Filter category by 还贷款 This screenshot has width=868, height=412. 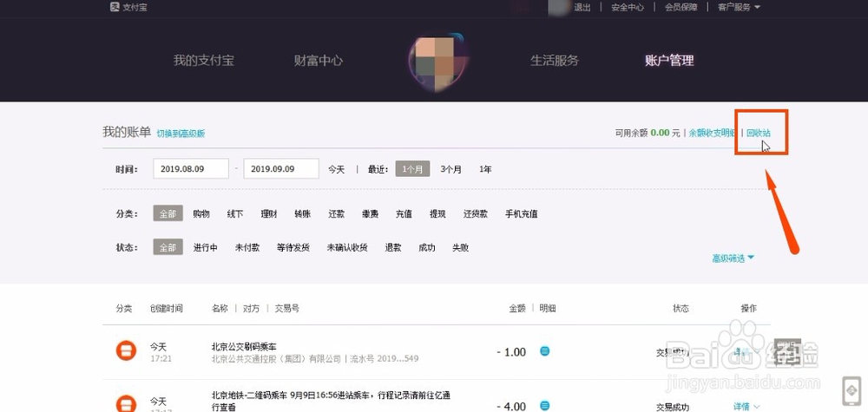476,214
